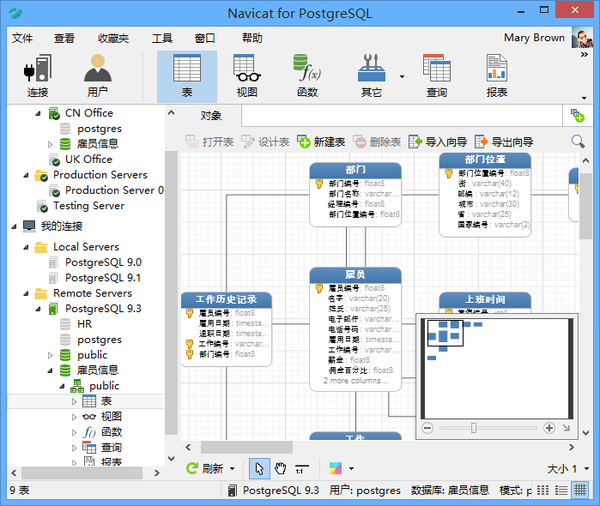Viewport: 600px width, 506px height.
Task: Switch to the 对象 (Objects) tab
Action: 211,115
